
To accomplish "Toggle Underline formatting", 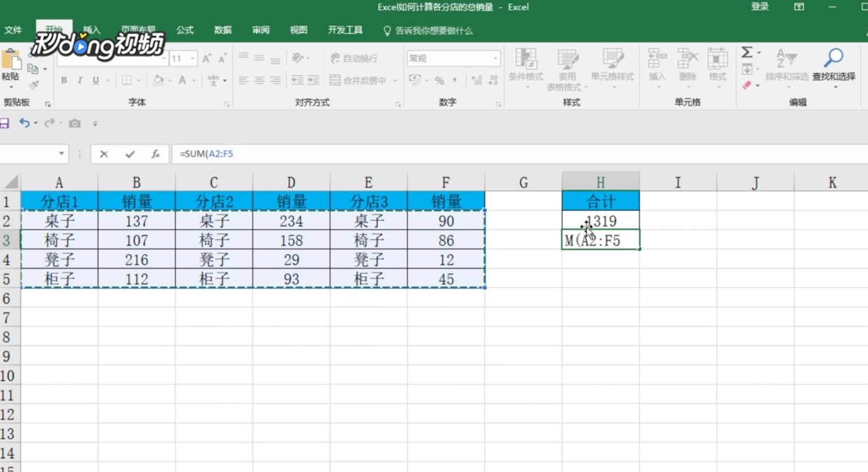I will pos(96,80).
